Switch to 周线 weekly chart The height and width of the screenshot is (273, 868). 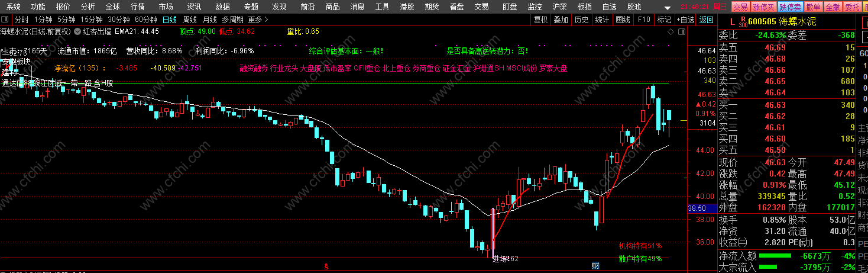[x=189, y=20]
